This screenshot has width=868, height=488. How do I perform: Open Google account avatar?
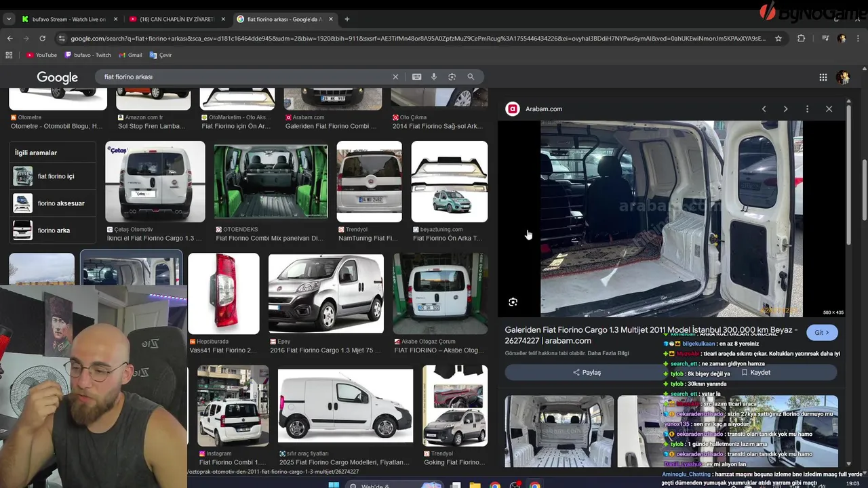point(843,77)
